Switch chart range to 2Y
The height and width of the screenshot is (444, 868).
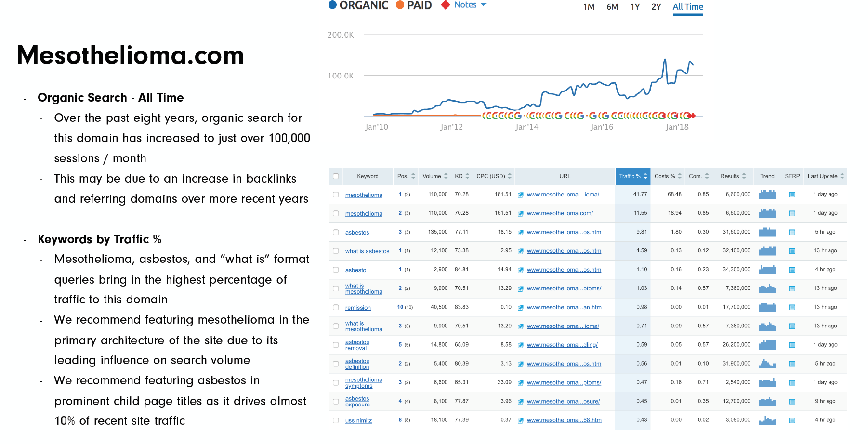(656, 7)
